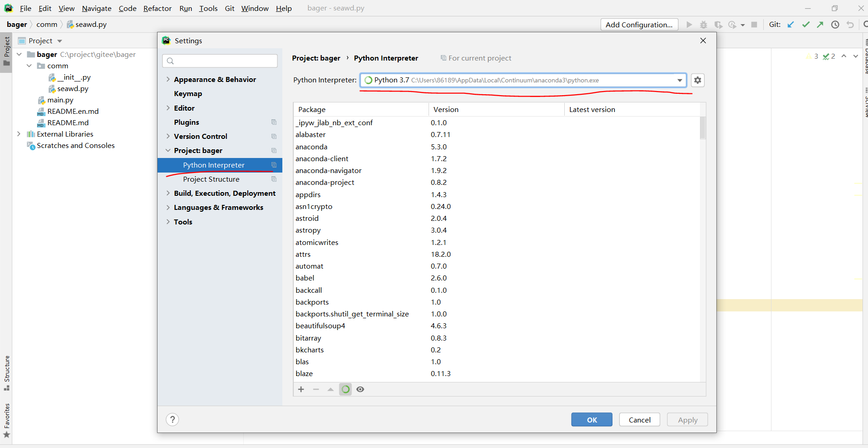Open the Favorites tool window side tab
The image size is (868, 448).
click(6, 421)
